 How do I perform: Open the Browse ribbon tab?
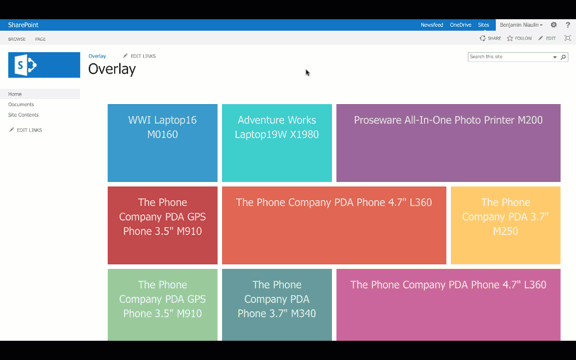click(17, 39)
